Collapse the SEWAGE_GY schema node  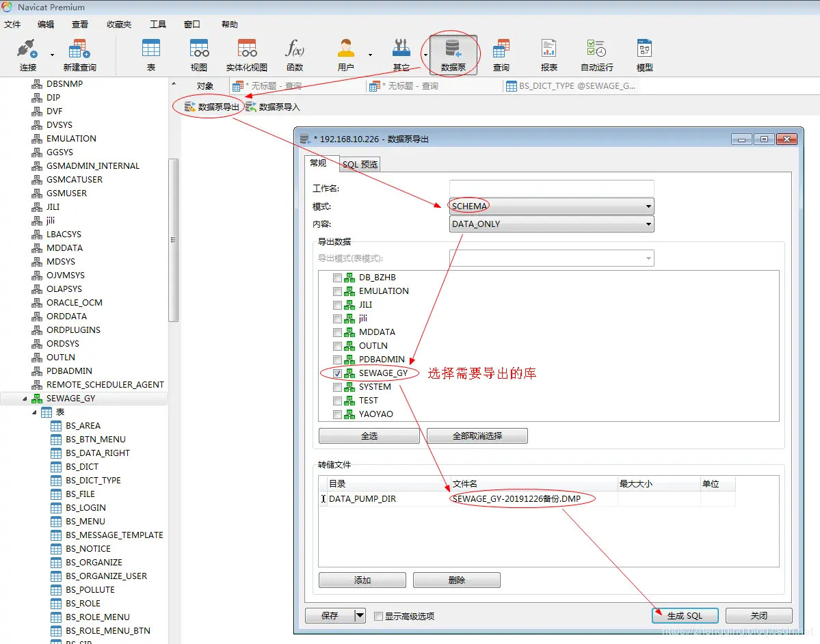point(25,399)
